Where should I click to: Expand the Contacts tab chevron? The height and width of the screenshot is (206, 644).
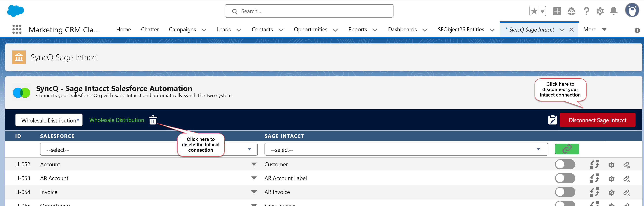click(x=281, y=30)
